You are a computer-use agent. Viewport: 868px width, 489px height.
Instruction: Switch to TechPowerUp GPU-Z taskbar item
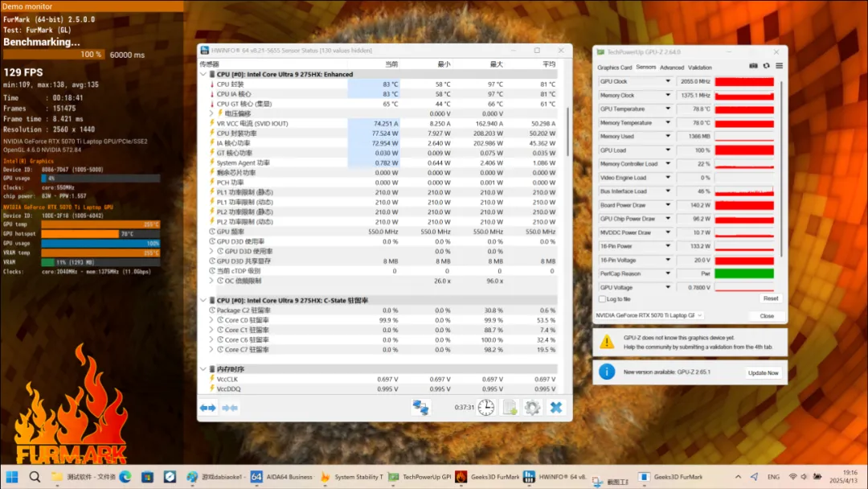(420, 477)
